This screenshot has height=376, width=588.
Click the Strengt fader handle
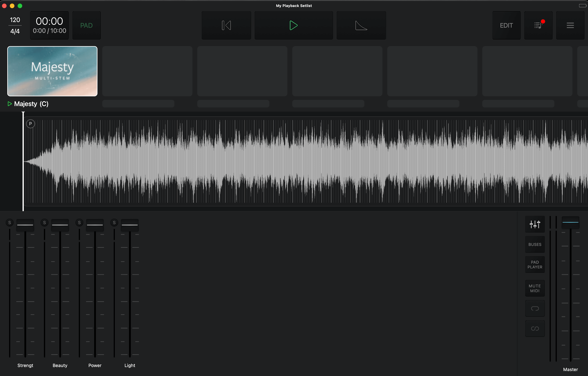tap(25, 225)
